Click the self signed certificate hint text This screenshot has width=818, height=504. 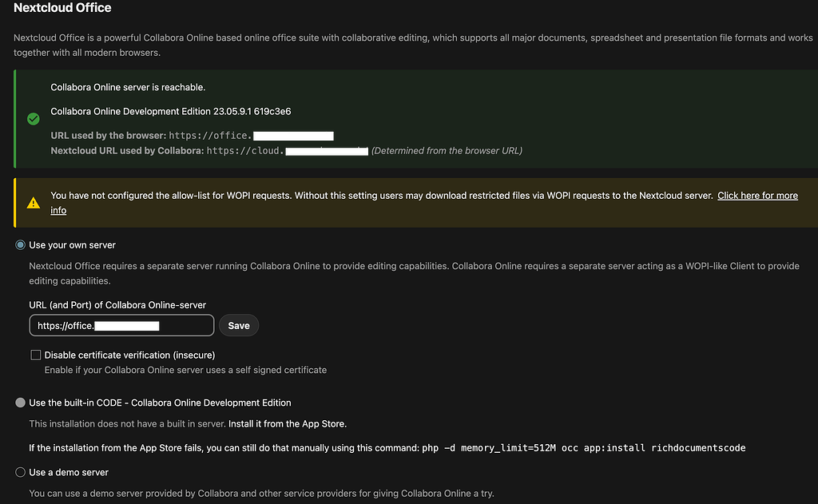pyautogui.click(x=185, y=370)
